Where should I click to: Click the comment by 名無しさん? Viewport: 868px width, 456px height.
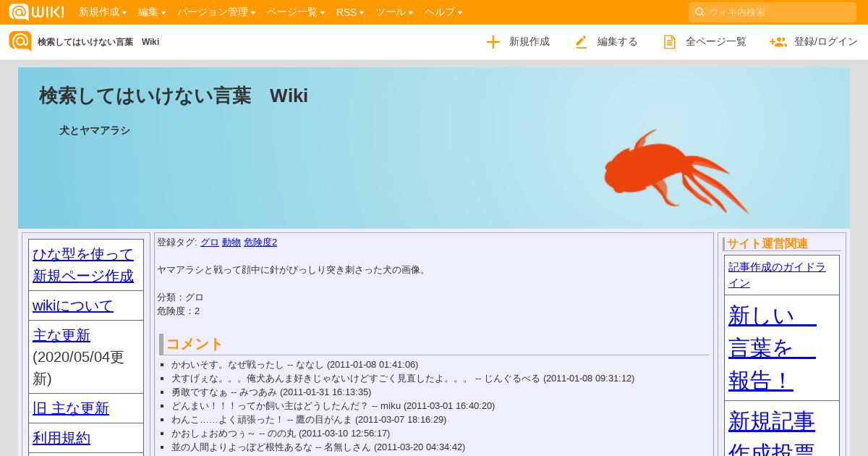click(x=318, y=447)
